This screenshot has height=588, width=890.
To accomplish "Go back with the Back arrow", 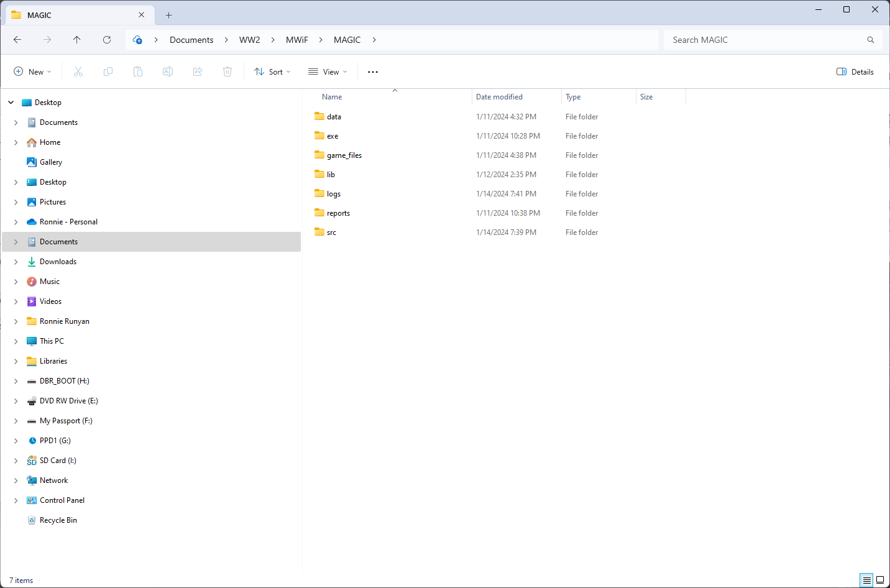I will coord(17,40).
